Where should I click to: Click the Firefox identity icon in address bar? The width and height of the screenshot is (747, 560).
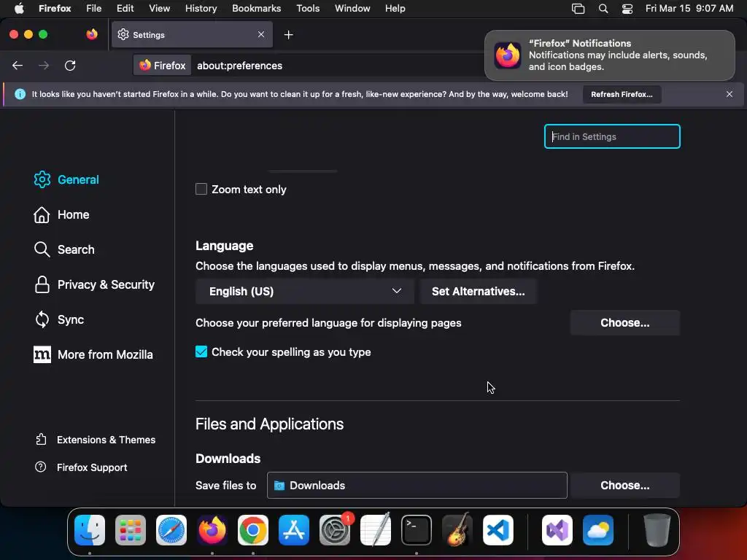pos(145,65)
